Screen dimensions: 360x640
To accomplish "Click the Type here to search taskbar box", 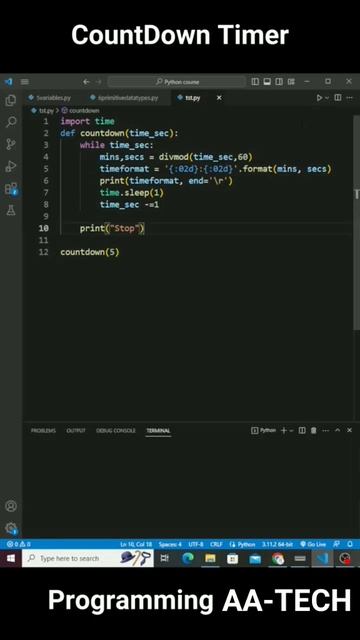I will tap(88, 558).
